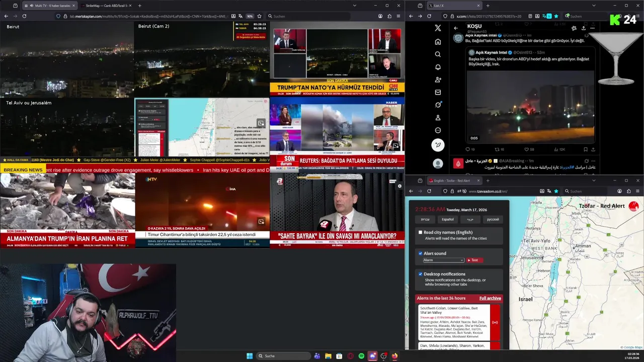Open File Explorer from the taskbar

(328, 356)
